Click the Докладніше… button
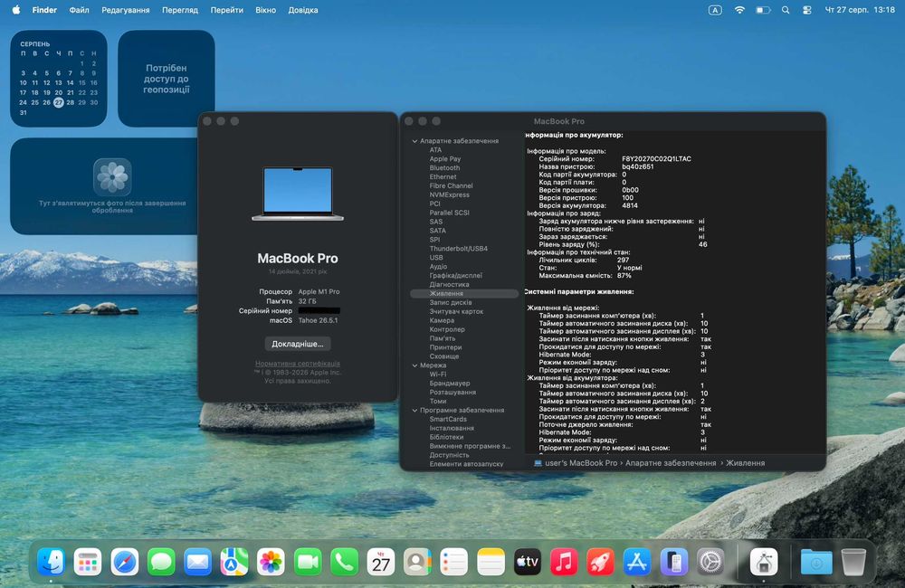The width and height of the screenshot is (905, 588). point(298,344)
